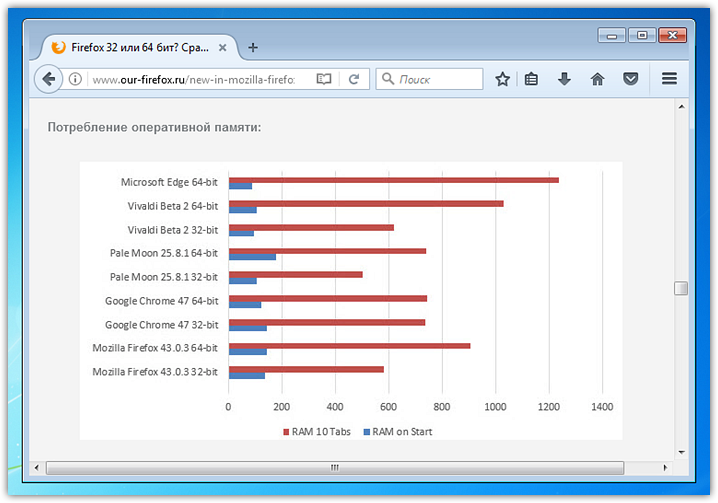Screen dimensions: 718x503
Task: Click the RAM 10 Tabs legend text
Action: [321, 432]
